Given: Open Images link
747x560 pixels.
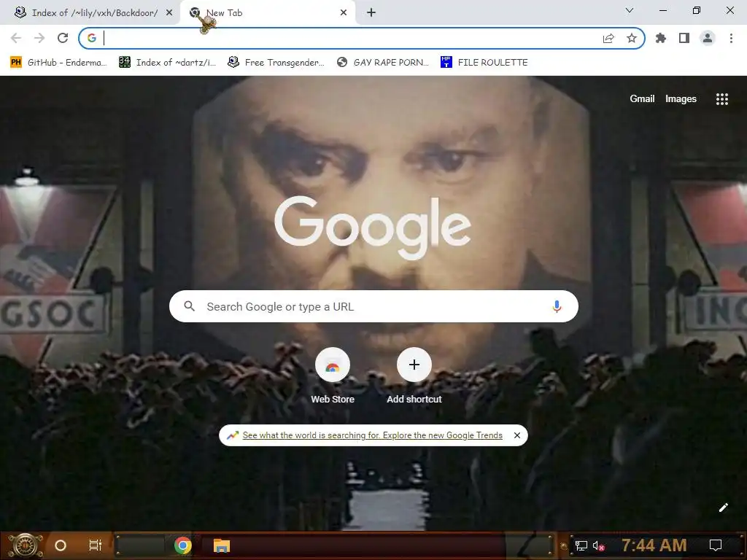Looking at the screenshot, I should click(x=681, y=98).
